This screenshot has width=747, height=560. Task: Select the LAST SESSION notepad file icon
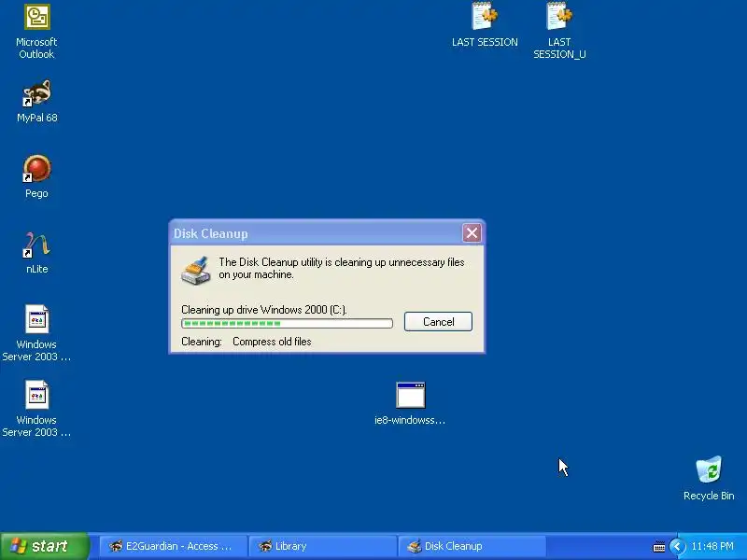pyautogui.click(x=485, y=16)
